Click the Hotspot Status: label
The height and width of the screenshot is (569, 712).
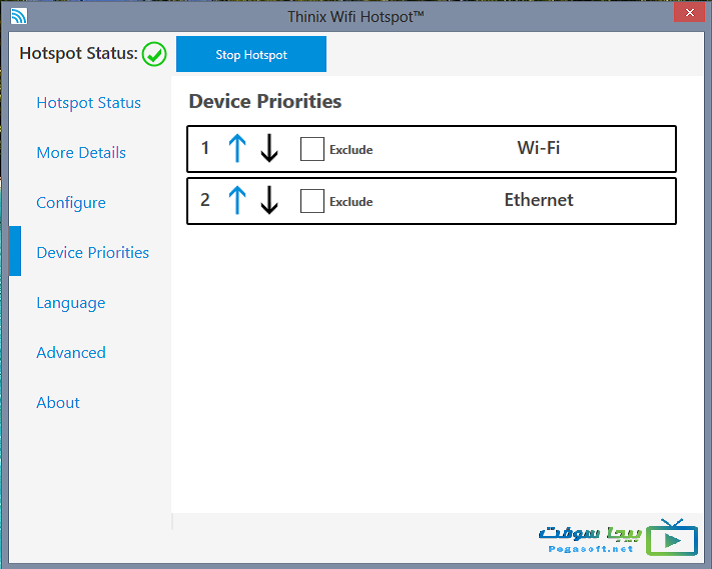78,54
